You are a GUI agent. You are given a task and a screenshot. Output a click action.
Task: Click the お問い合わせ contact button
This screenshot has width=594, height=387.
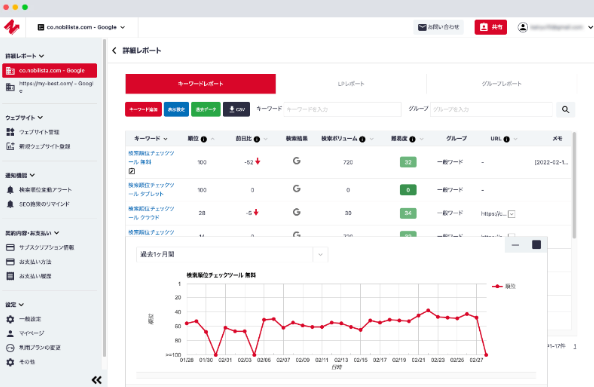click(438, 27)
